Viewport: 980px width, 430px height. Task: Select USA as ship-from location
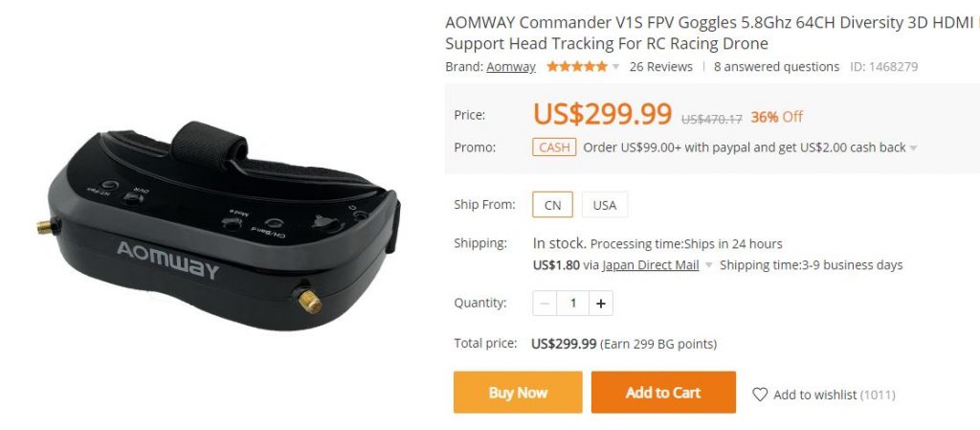click(x=605, y=205)
